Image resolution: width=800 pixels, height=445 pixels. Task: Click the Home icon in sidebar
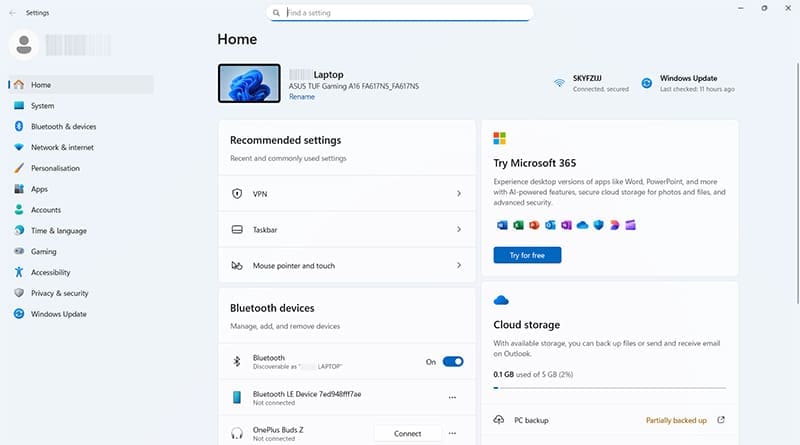(x=19, y=85)
